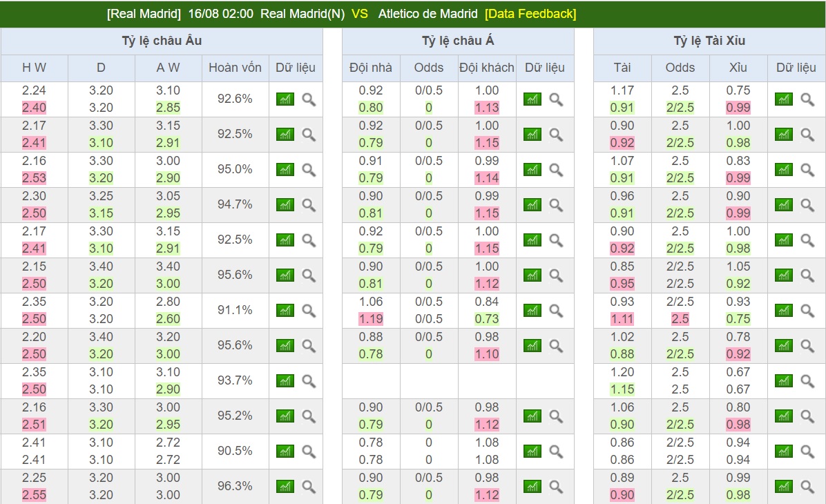Screen dimensions: 826x504
Task: Open Tài Xỉu chart icon for Tài 1.06 row
Action: click(x=784, y=416)
